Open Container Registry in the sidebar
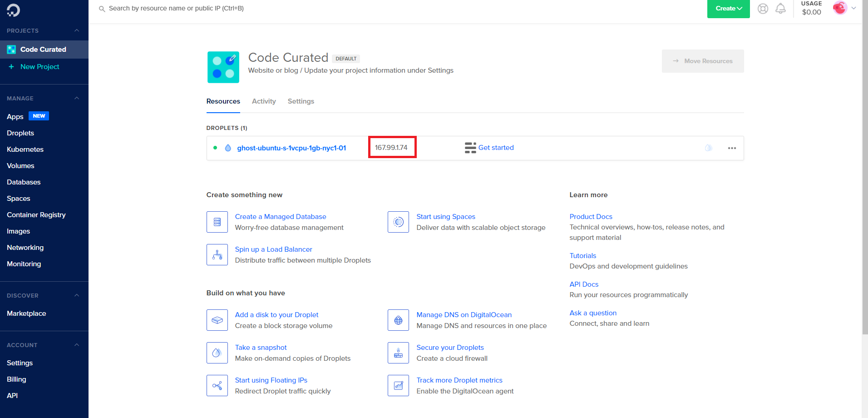Viewport: 868px width, 418px height. coord(36,215)
